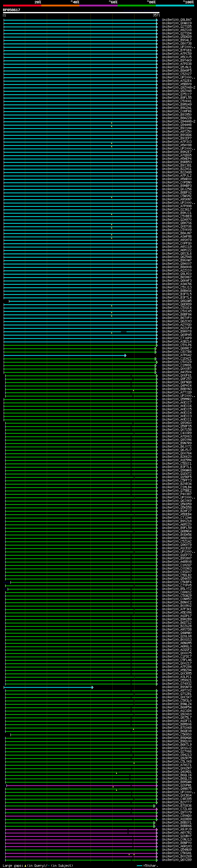The height and width of the screenshot is (868, 197).
Task: Click the =50char. scale legend
Action: 147,866
